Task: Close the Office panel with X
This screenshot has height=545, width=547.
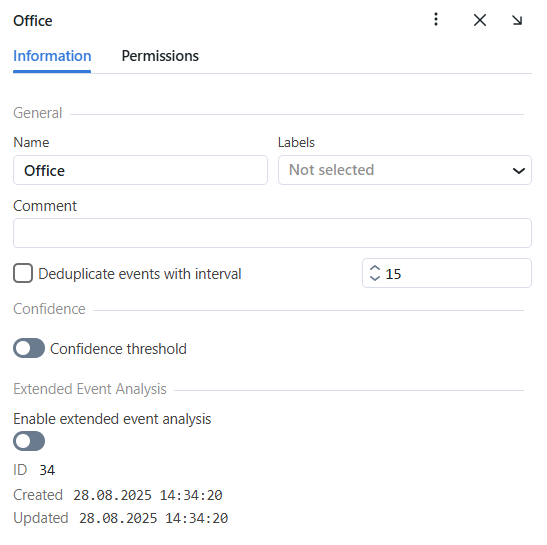Action: pyautogui.click(x=480, y=20)
